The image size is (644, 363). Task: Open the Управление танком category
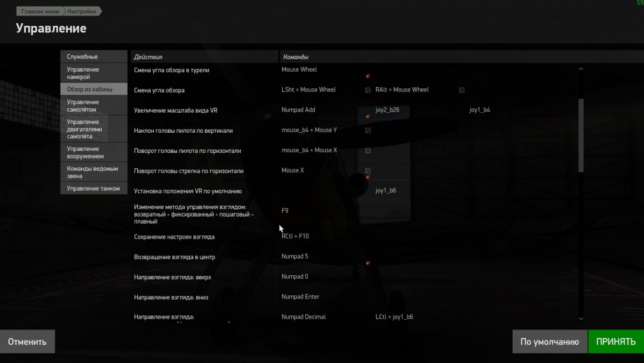pyautogui.click(x=93, y=188)
